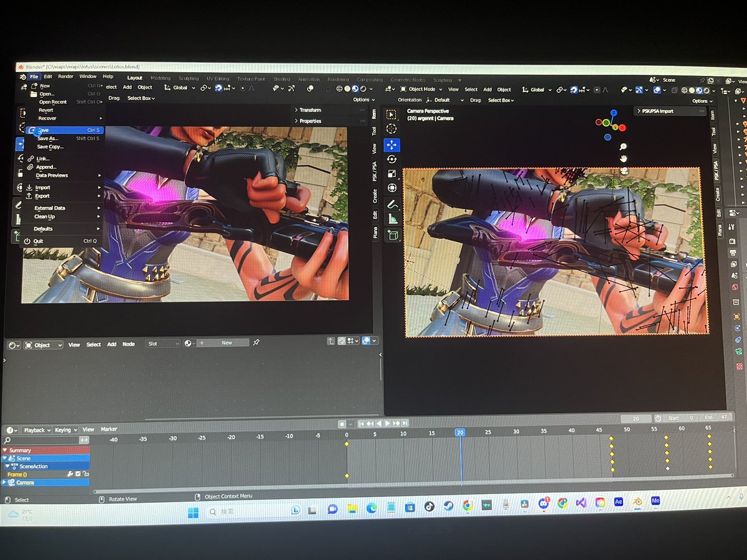
Task: Select the Cursor tool in right viewport
Action: [x=392, y=129]
